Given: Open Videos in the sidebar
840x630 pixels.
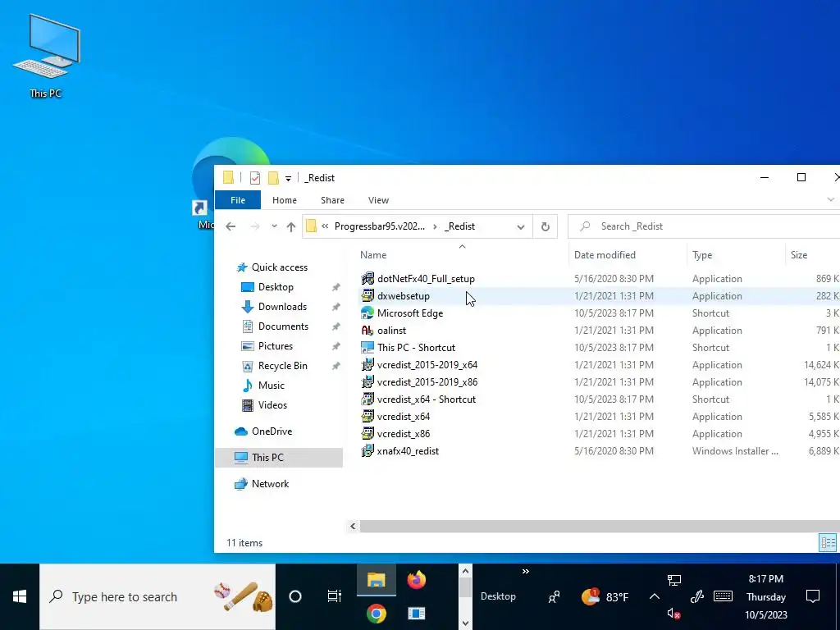Looking at the screenshot, I should coord(272,405).
